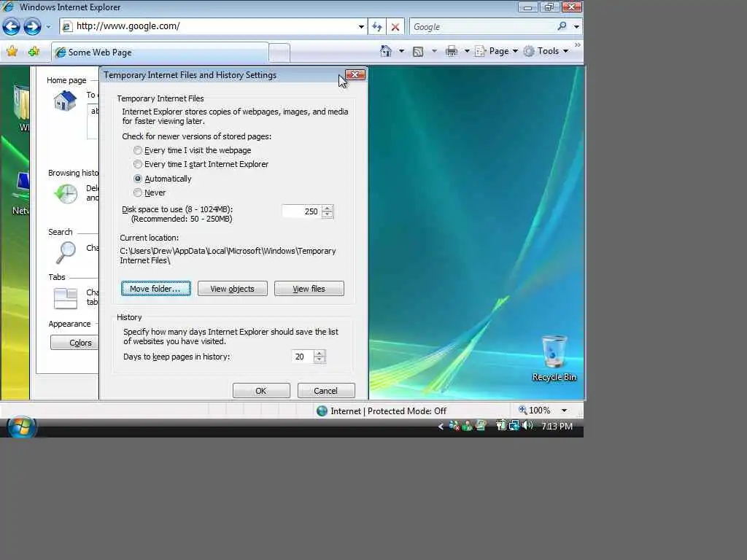This screenshot has width=747, height=560.
Task: Open the Tools menu
Action: point(546,51)
